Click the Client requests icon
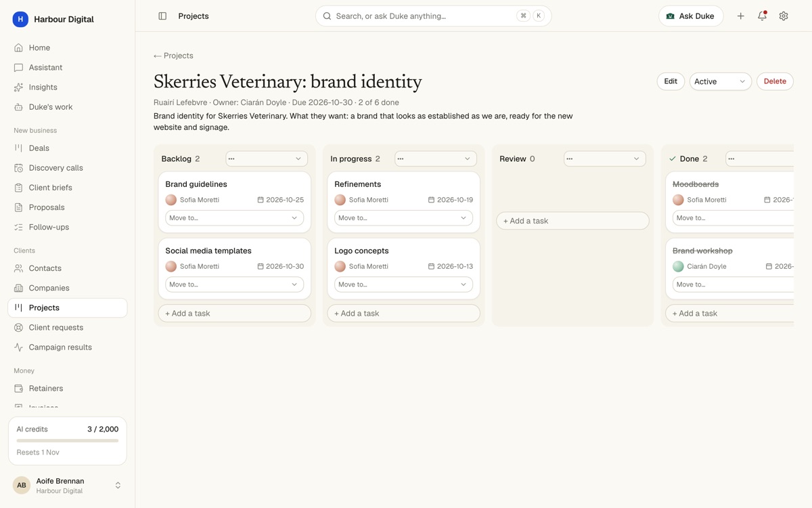Viewport: 812px width, 508px height. (x=18, y=327)
